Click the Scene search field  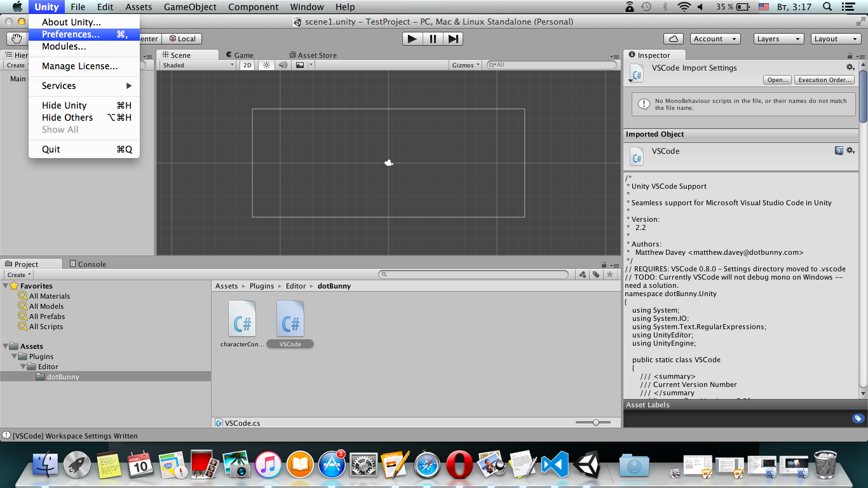552,65
